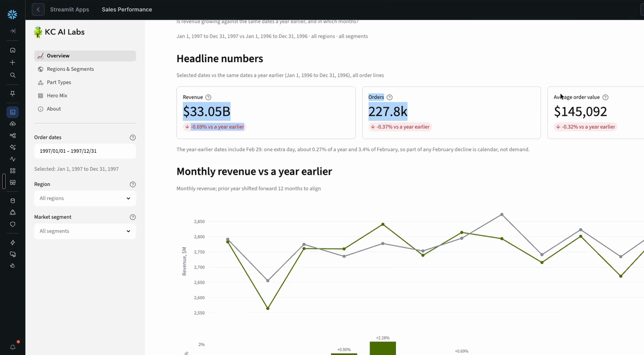Open the database cylinder Catalog icon

12,201
